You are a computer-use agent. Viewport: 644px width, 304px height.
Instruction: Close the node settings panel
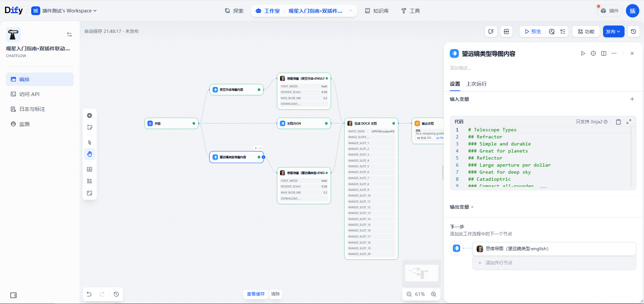coord(632,53)
